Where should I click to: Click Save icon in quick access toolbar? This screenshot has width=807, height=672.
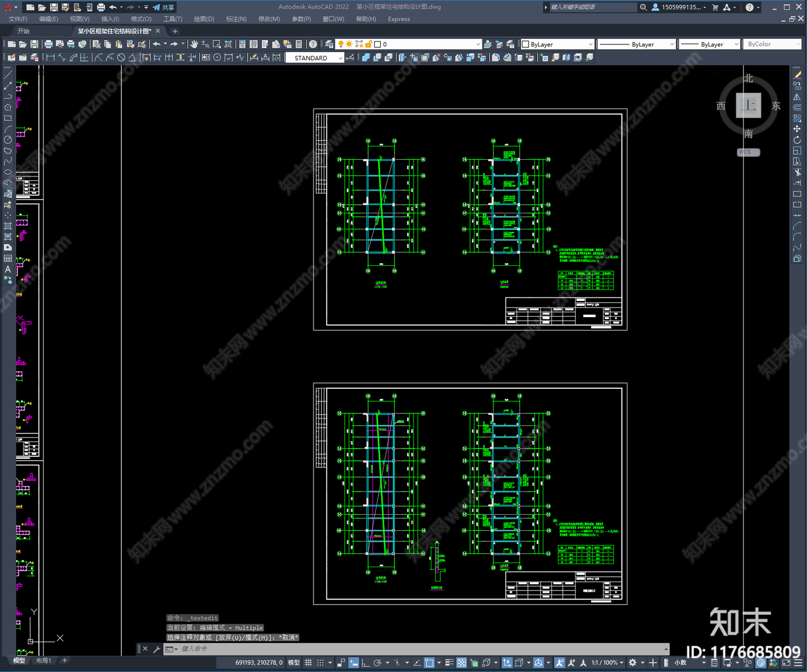[x=54, y=7]
